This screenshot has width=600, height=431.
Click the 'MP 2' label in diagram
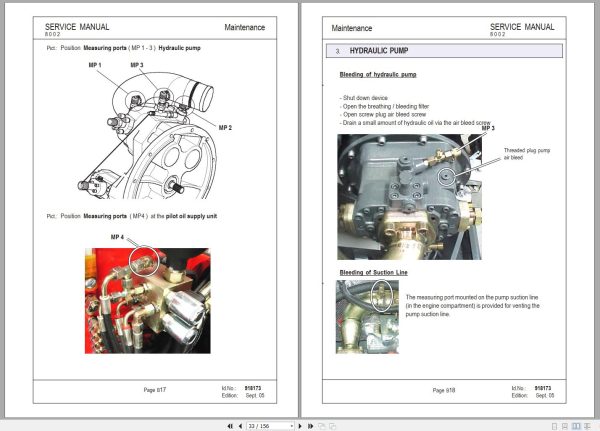[x=225, y=128]
